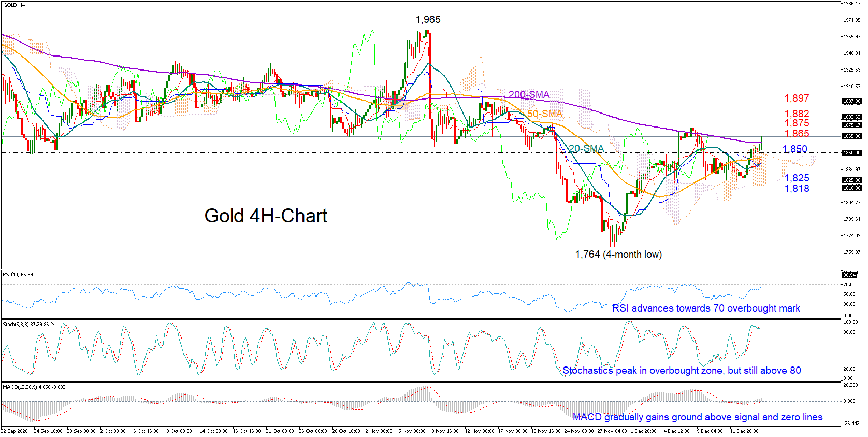Screen dimensions: 868x437
Task: Click the 1850.00 price axis level tag
Action: click(x=852, y=153)
